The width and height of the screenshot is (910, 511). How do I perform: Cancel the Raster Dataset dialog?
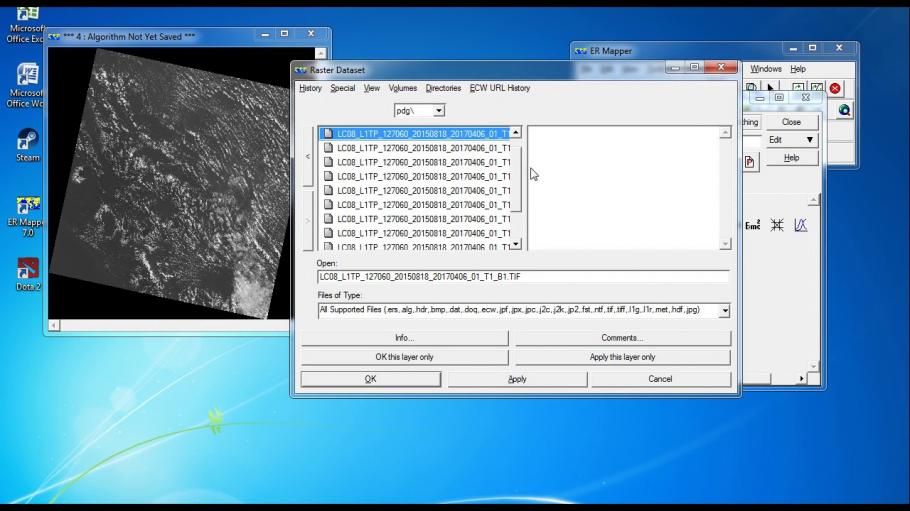(660, 379)
